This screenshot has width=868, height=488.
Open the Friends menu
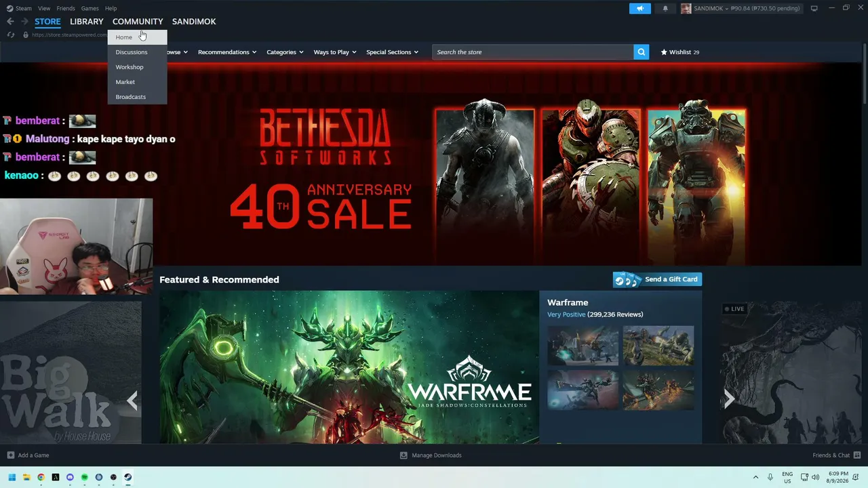coord(66,8)
